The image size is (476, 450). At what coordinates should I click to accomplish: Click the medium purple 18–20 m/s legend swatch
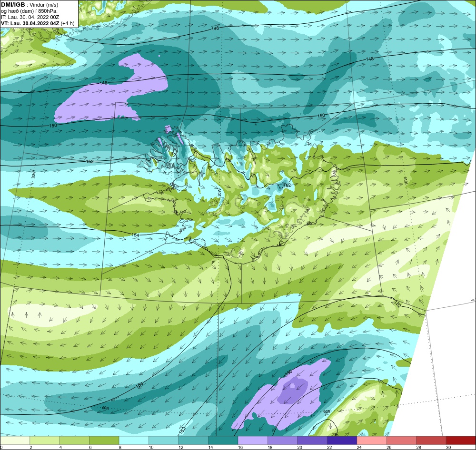[283, 440]
